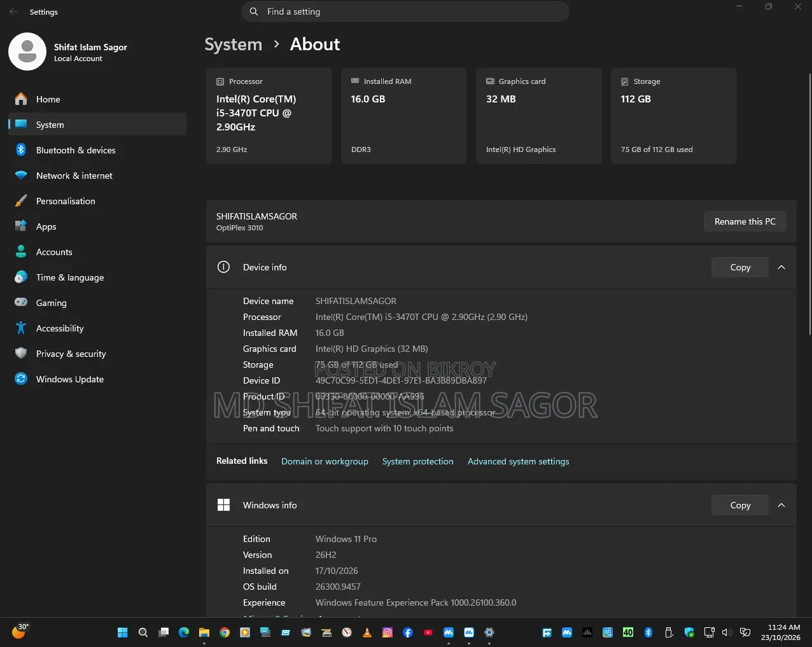The width and height of the screenshot is (812, 647).
Task: Click System in the breadcrumb
Action: pyautogui.click(x=234, y=45)
